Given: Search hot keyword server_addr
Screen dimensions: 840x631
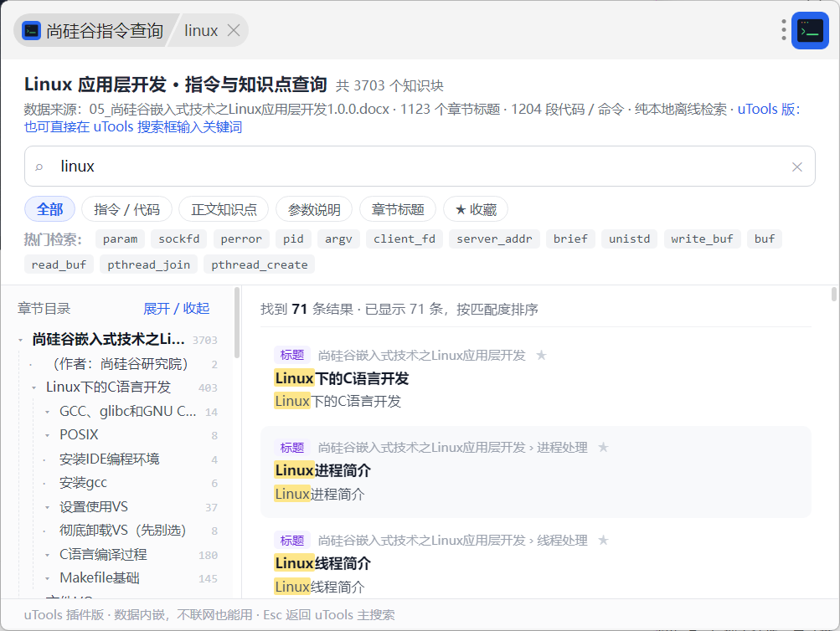Looking at the screenshot, I should tap(494, 239).
